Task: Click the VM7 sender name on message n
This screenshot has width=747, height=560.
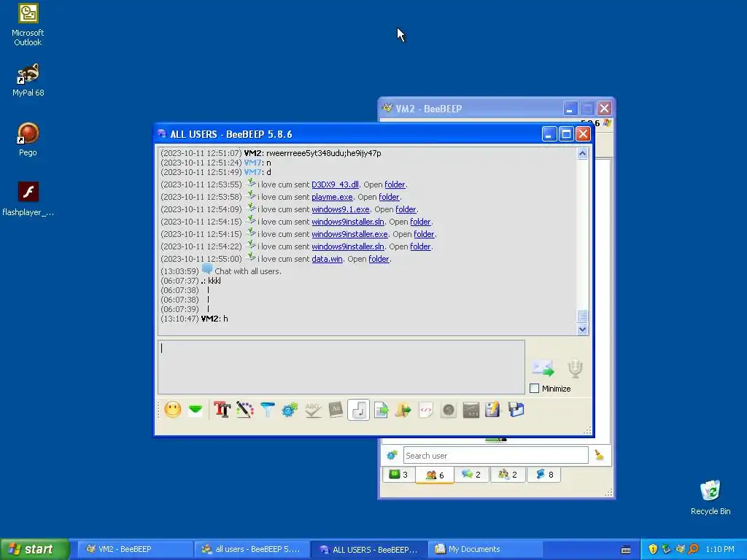Action: coord(252,163)
